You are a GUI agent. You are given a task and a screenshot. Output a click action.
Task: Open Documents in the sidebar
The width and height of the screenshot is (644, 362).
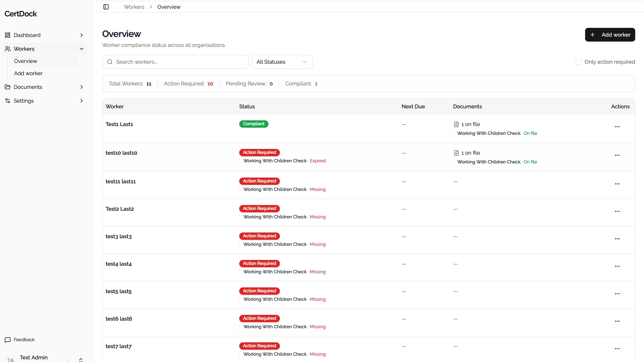(x=44, y=87)
